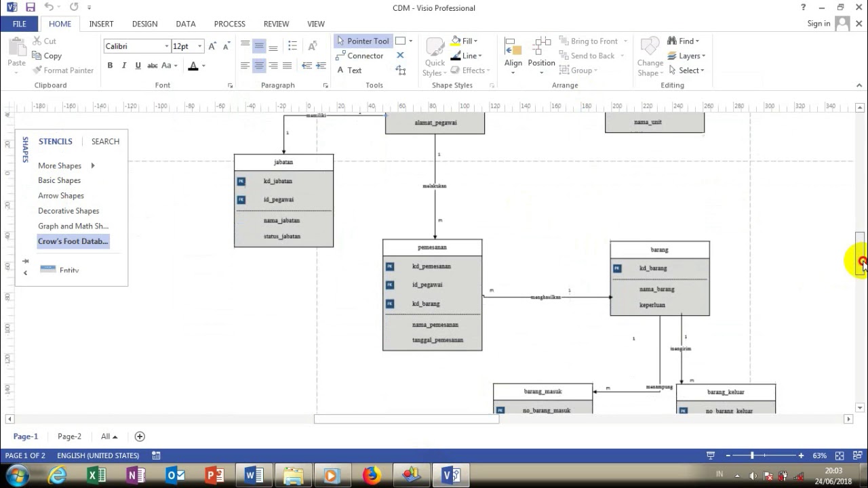Viewport: 868px width, 488px height.
Task: Click the Sign in link
Action: tap(818, 24)
